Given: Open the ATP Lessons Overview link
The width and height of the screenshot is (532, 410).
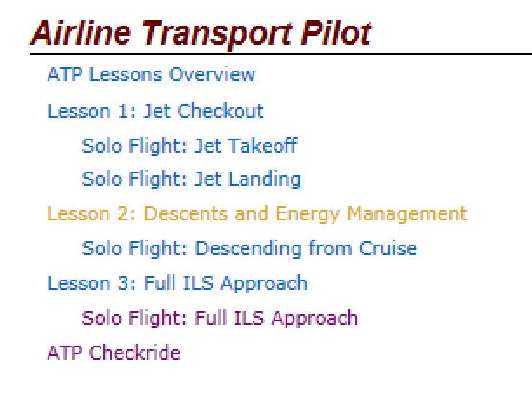Looking at the screenshot, I should pos(151,75).
